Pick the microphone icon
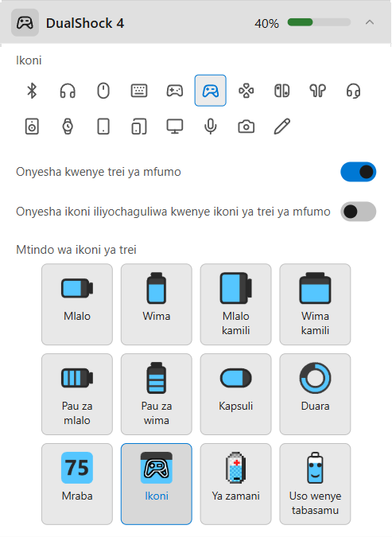Viewport: 392px width, 537px height. (211, 126)
